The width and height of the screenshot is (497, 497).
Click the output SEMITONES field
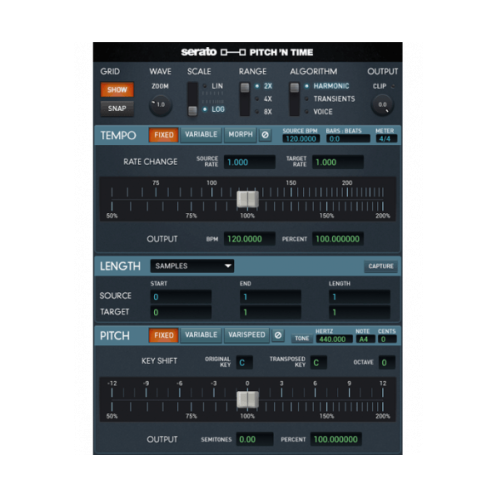(255, 439)
